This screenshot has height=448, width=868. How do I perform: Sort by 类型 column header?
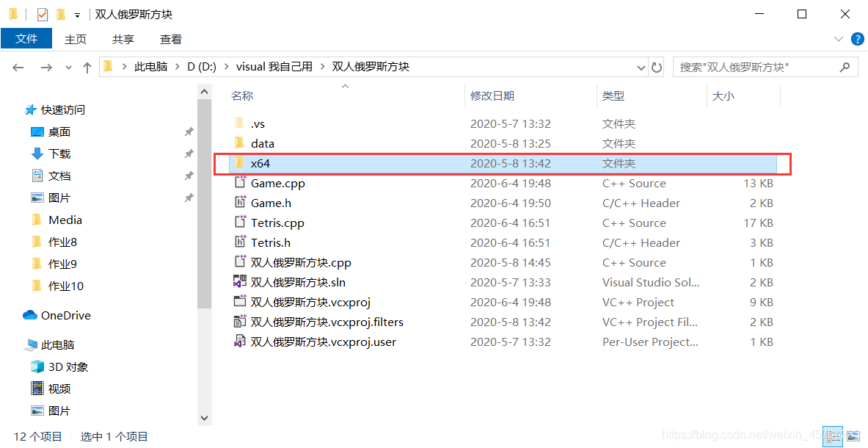pyautogui.click(x=613, y=95)
